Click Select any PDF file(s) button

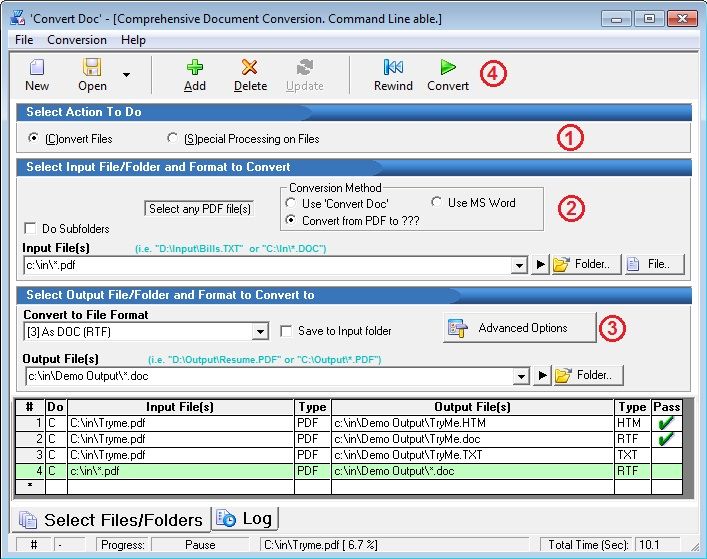(199, 209)
